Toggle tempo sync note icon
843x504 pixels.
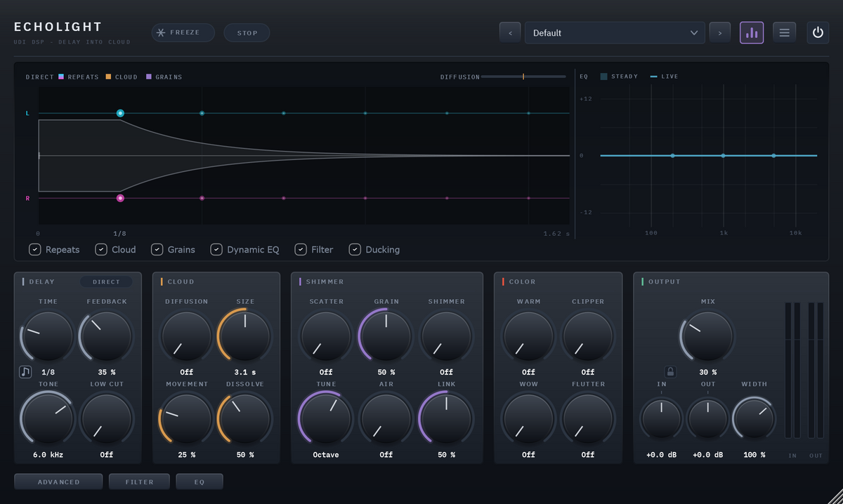25,372
